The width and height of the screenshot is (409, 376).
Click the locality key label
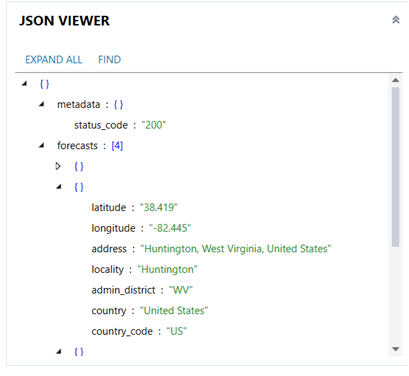(x=108, y=269)
